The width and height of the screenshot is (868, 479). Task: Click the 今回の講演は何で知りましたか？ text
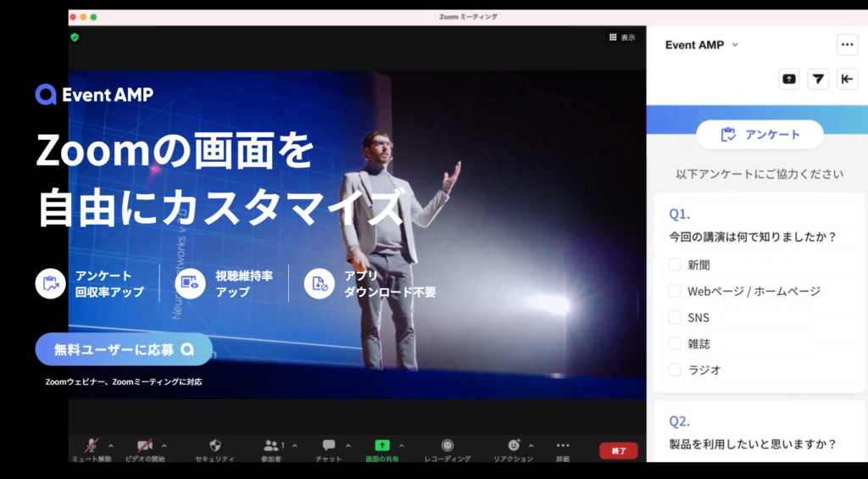[x=753, y=237]
